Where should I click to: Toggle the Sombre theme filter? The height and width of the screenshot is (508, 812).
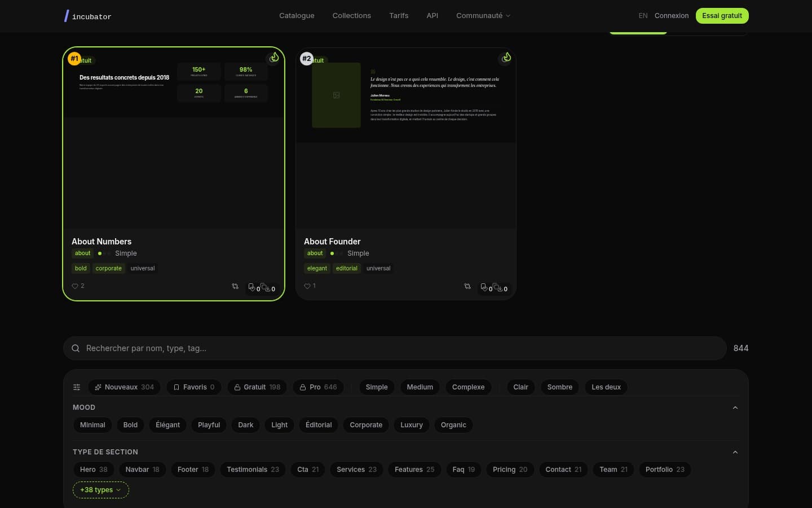click(559, 387)
